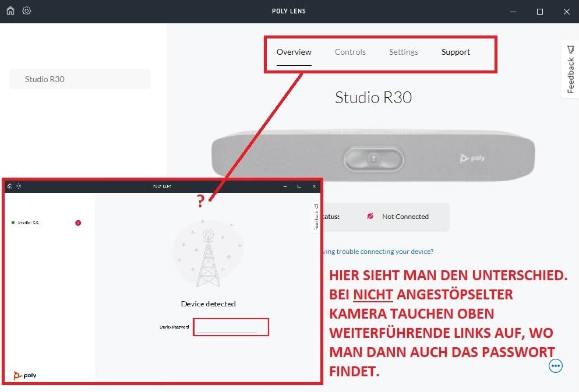Click the red Not Connected status icon
The width and height of the screenshot is (579, 392).
click(x=370, y=217)
